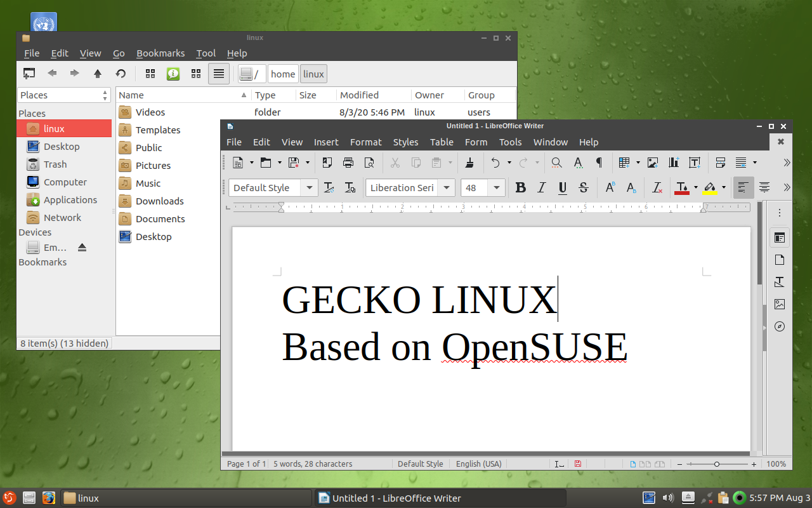Toggle bold formatting
Screen dimensions: 812x508
[x=521, y=187]
